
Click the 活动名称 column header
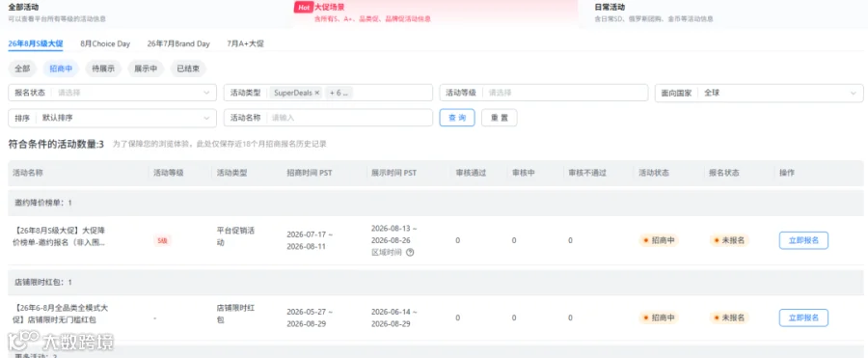click(28, 173)
